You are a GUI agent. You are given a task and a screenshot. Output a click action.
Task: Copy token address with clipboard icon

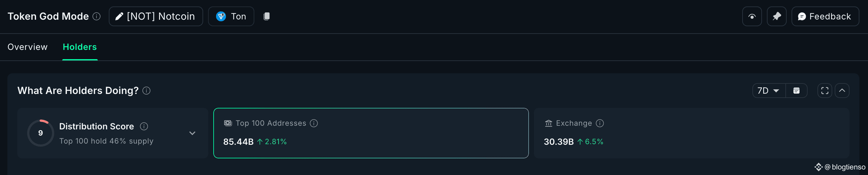tap(267, 16)
